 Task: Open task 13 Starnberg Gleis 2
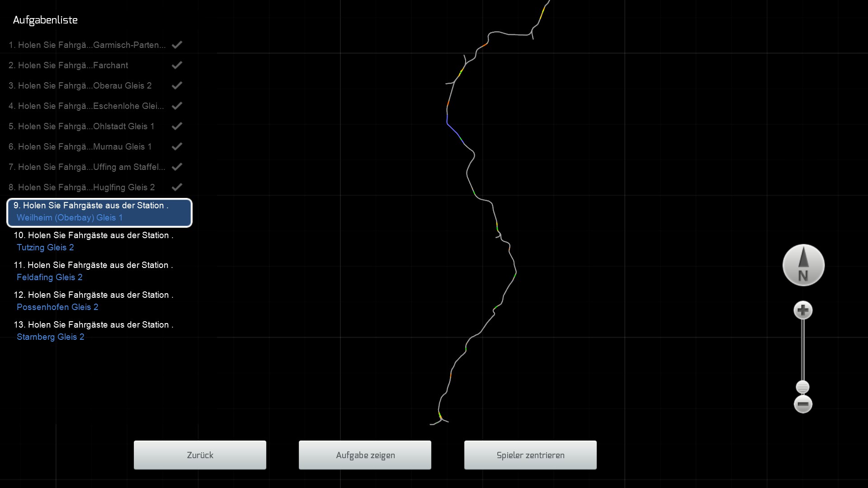[93, 331]
